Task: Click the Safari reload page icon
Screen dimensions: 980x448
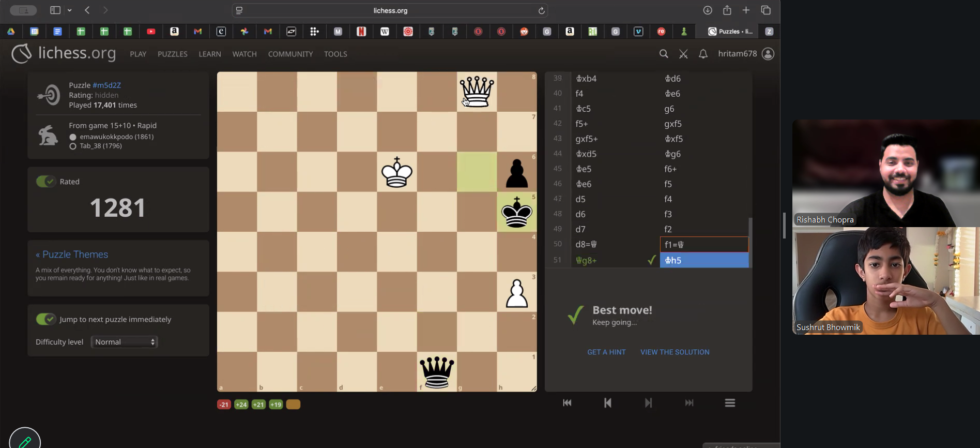Action: (x=541, y=10)
